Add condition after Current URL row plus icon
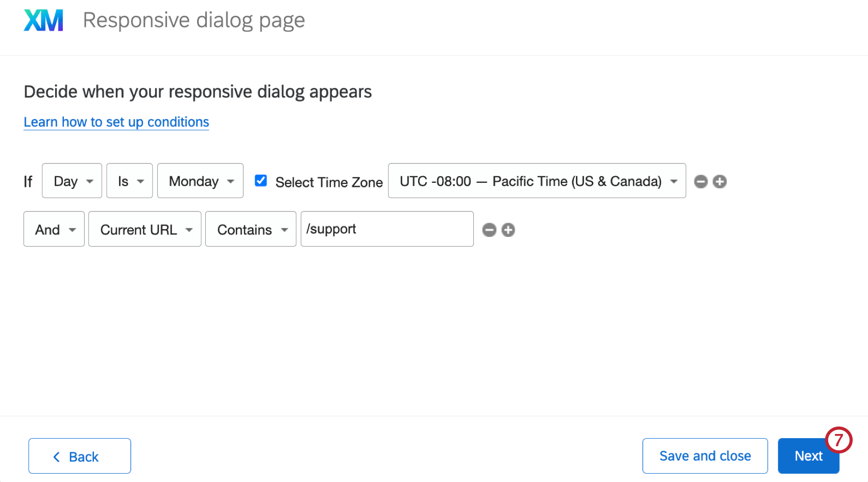 coord(508,230)
